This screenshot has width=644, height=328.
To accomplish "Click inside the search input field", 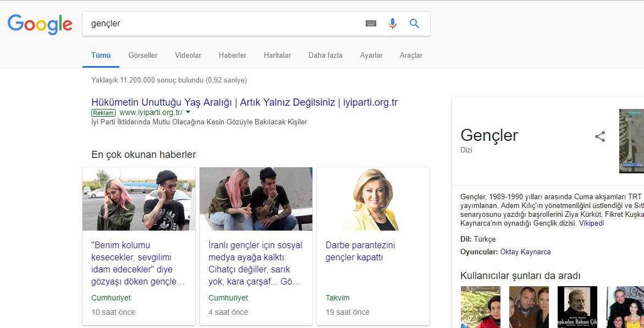I will coord(220,23).
